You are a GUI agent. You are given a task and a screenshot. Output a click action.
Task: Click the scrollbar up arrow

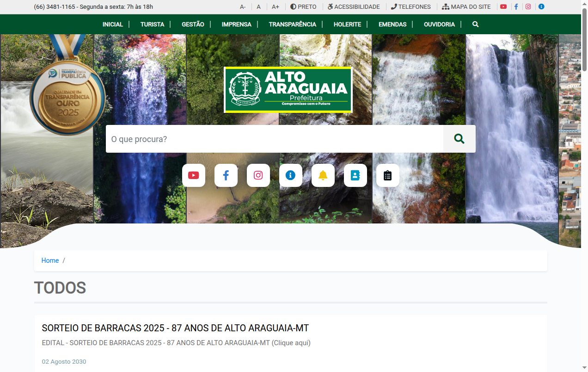(584, 3)
